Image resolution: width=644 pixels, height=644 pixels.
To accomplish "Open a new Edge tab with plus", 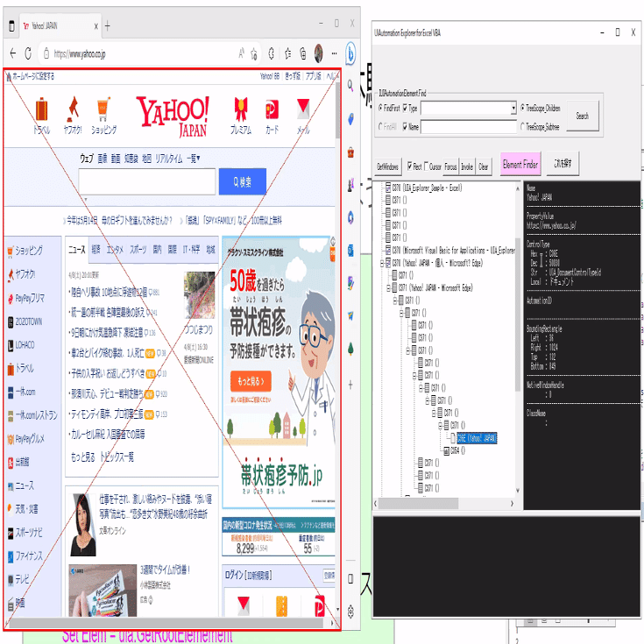I will tap(107, 26).
